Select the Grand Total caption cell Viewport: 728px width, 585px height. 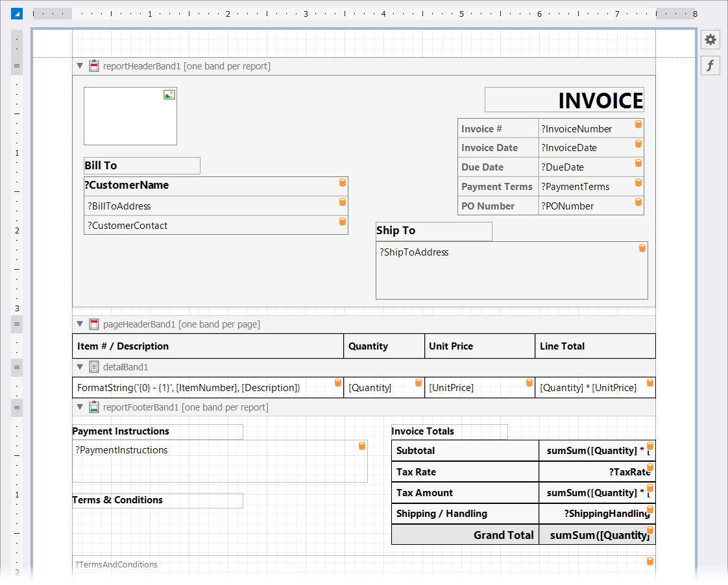465,535
